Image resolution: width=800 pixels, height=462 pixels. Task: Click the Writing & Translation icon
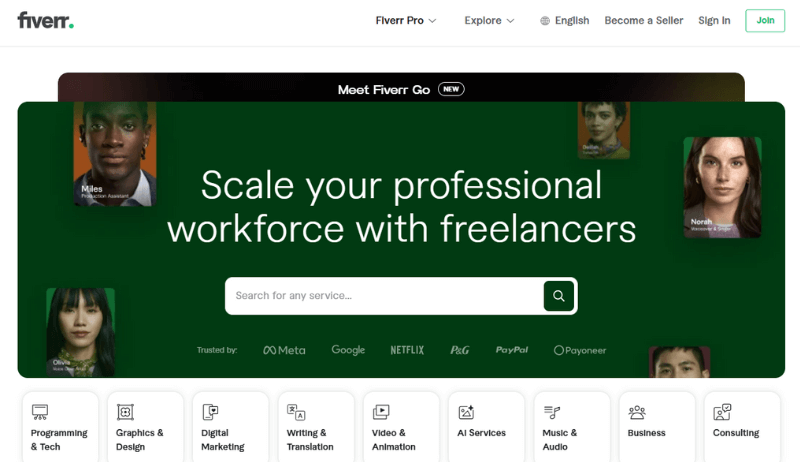coord(296,412)
